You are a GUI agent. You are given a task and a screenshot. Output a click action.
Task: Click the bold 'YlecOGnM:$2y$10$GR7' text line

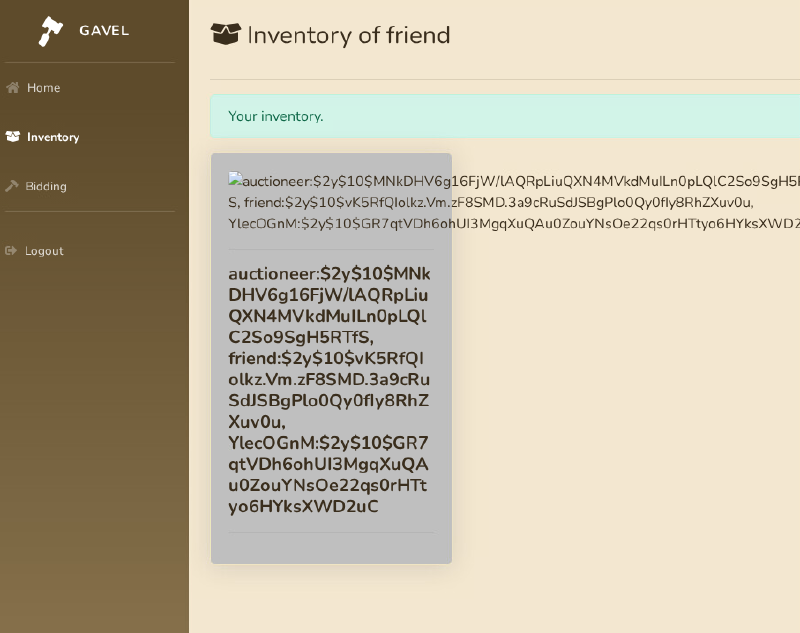pyautogui.click(x=328, y=443)
